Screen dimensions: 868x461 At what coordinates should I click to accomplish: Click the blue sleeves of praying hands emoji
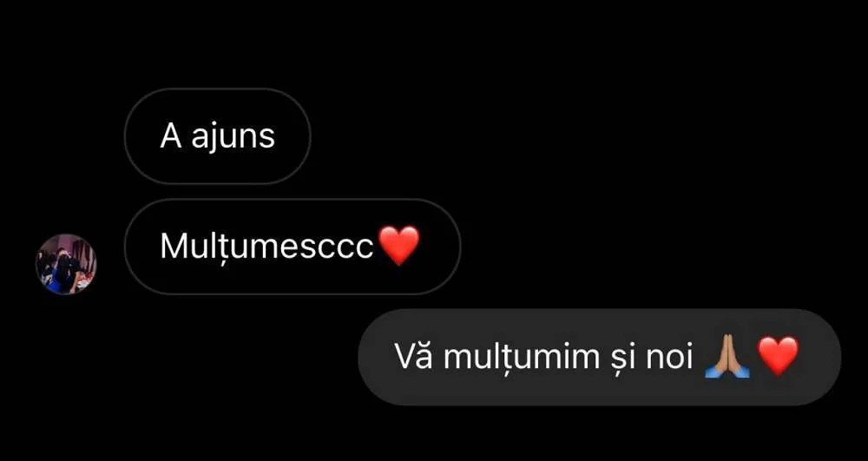[727, 372]
